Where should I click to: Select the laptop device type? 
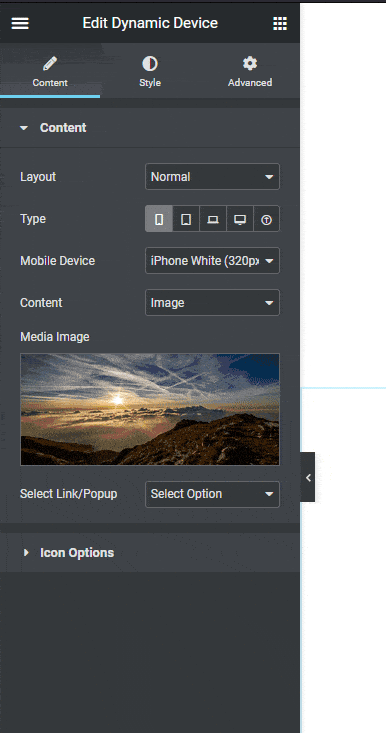213,219
